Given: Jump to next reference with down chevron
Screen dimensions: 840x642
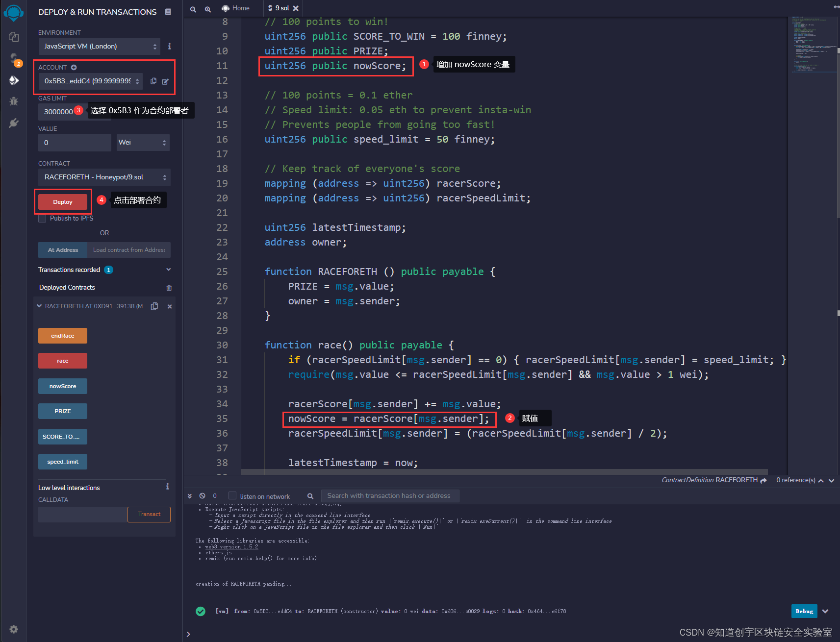Looking at the screenshot, I should [x=831, y=481].
